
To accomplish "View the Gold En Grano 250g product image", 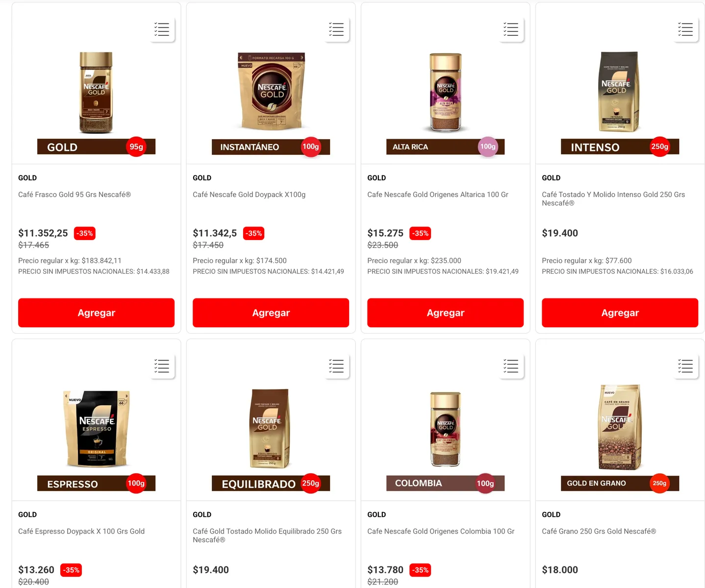I will (x=620, y=439).
